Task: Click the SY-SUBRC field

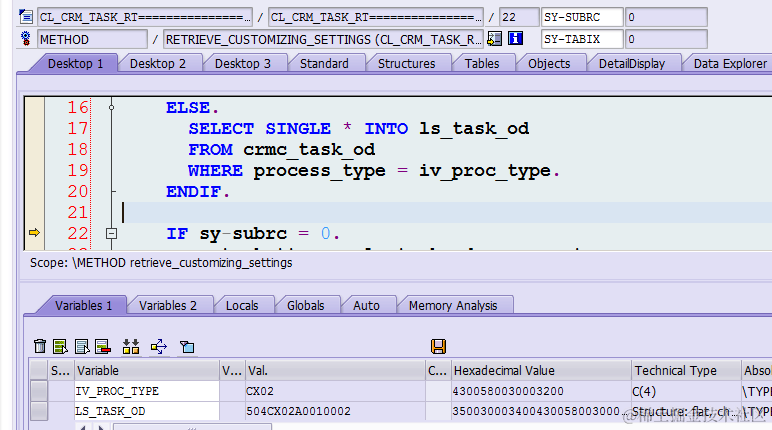Action: coord(582,17)
